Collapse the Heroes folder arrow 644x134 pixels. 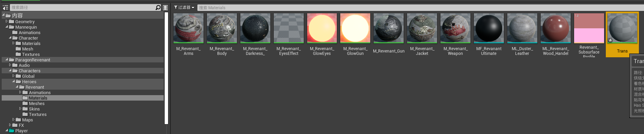pyautogui.click(x=14, y=81)
